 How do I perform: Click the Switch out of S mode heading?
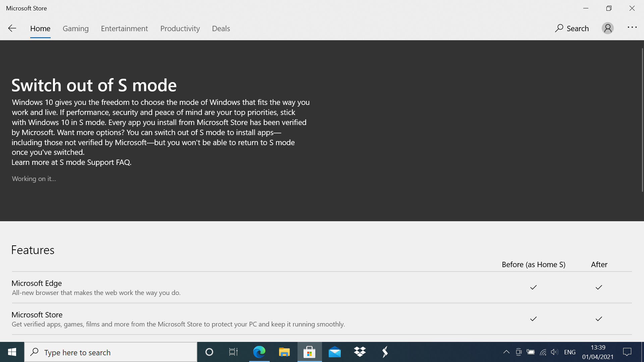[94, 85]
